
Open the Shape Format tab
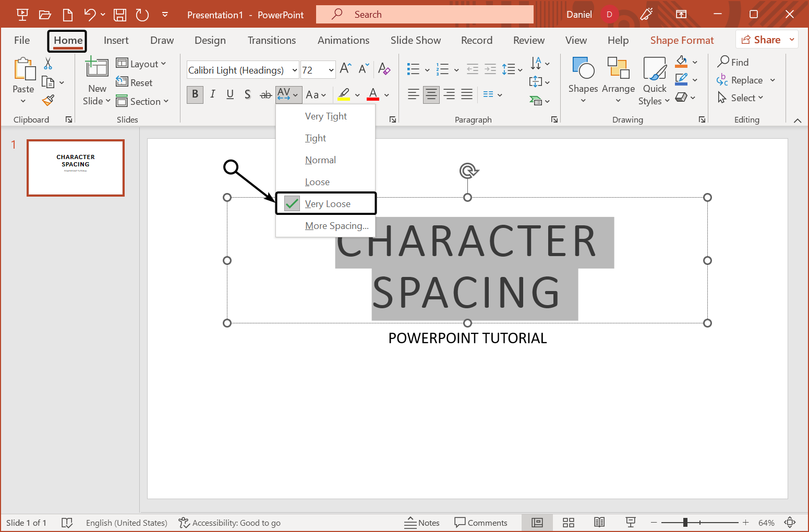[x=682, y=40]
